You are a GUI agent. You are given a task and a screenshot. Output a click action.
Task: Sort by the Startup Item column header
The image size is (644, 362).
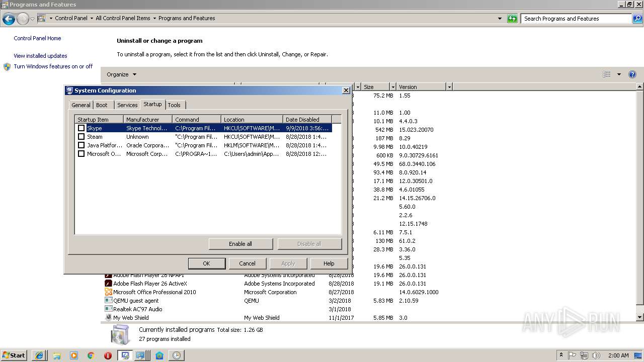[x=99, y=120]
